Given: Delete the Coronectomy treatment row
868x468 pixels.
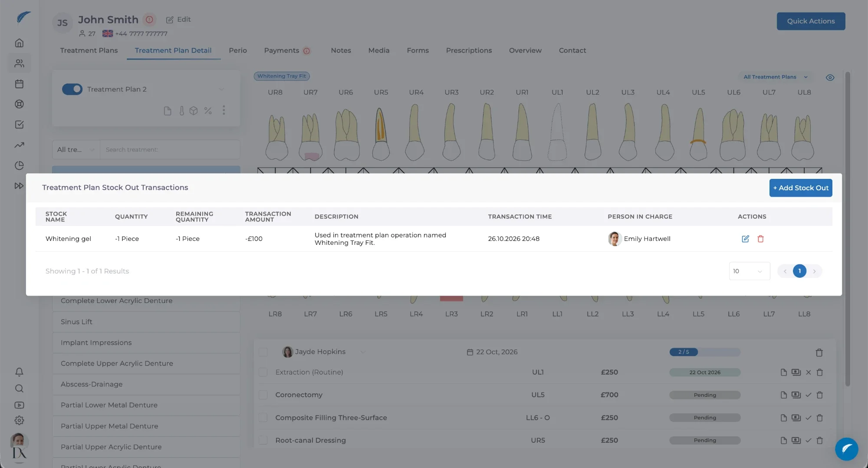Looking at the screenshot, I should (819, 395).
